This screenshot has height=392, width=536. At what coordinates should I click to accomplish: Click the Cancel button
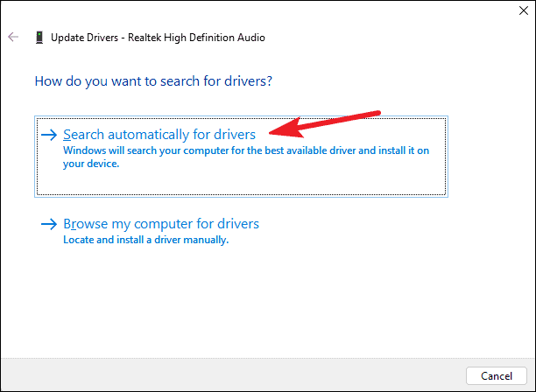(x=497, y=376)
